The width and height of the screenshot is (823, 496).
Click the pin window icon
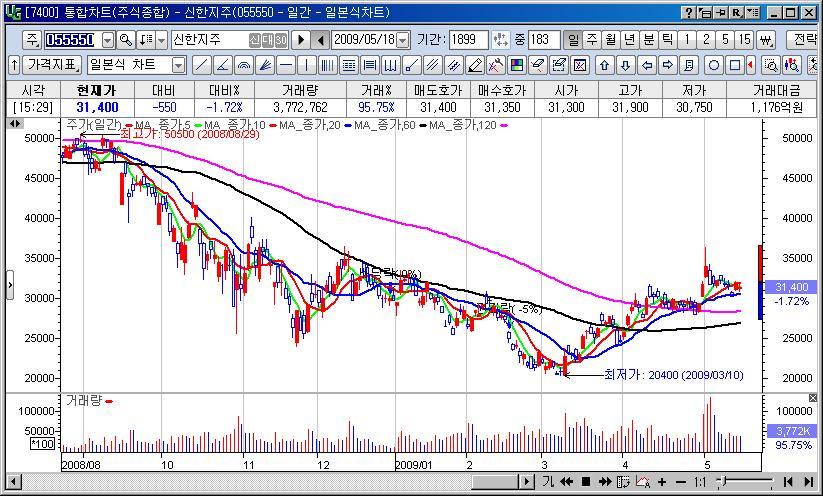(x=720, y=13)
